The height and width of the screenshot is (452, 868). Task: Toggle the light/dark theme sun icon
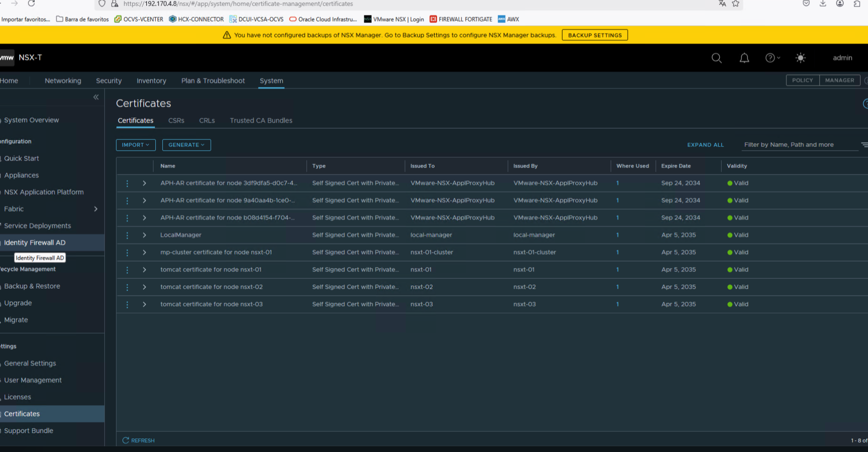(800, 58)
